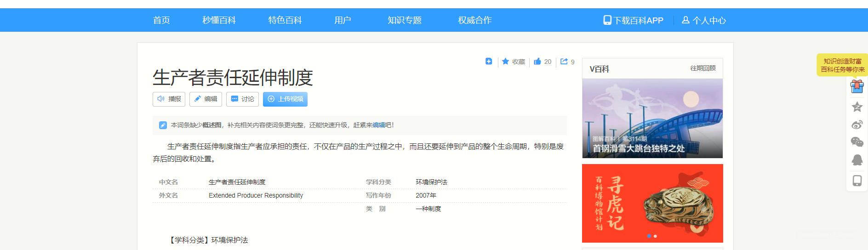The width and height of the screenshot is (868, 250).
Task: Open the 秒懂百科 nav item
Action: coord(219,20)
